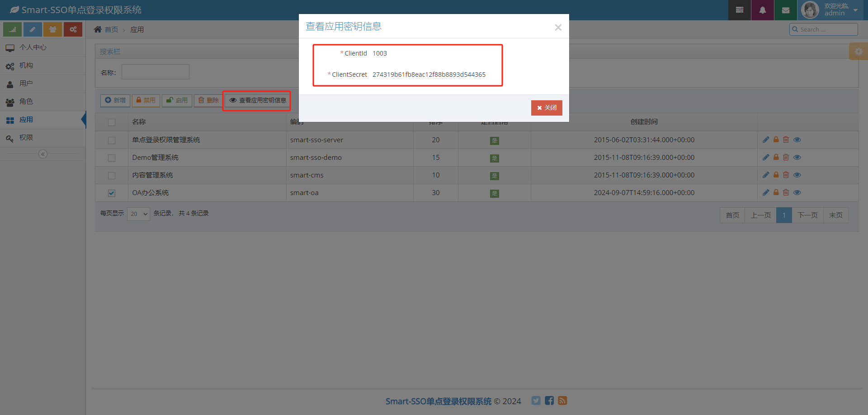Image resolution: width=868 pixels, height=415 pixels.
Task: Click the 创建时间 column header
Action: 644,122
